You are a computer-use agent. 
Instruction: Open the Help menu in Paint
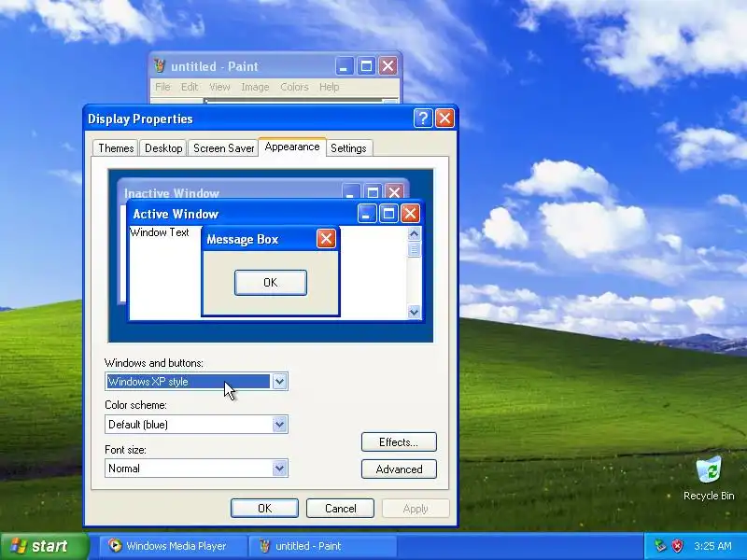point(330,87)
